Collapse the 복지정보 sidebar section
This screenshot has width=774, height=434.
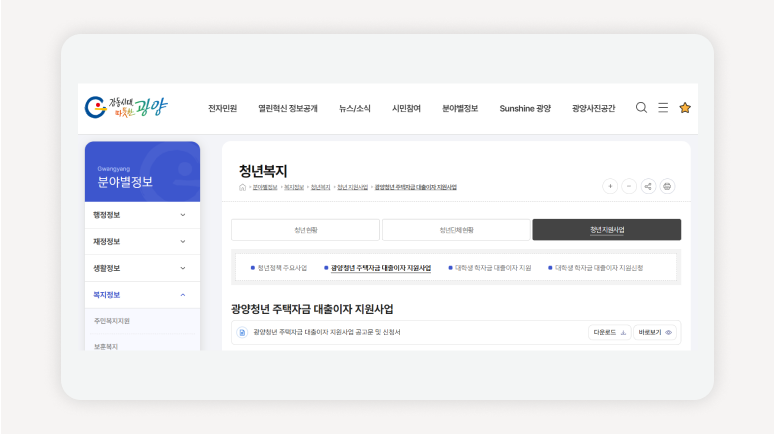coord(142,295)
